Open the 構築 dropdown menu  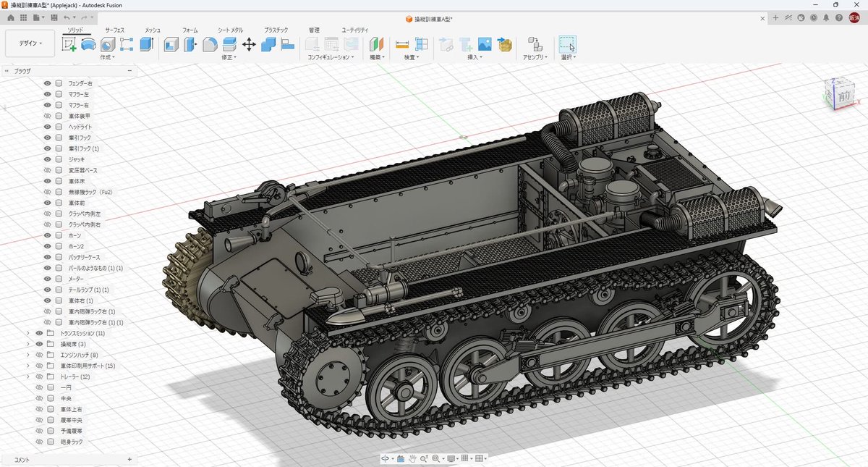[377, 57]
